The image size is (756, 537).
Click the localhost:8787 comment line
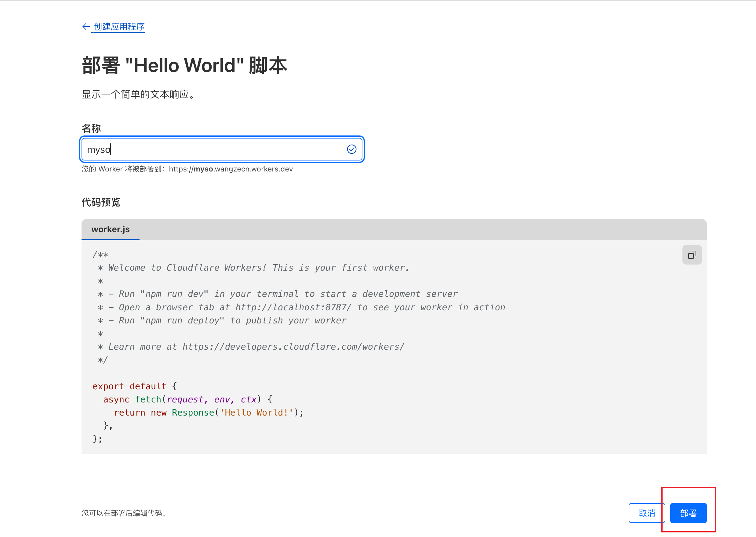tap(301, 307)
